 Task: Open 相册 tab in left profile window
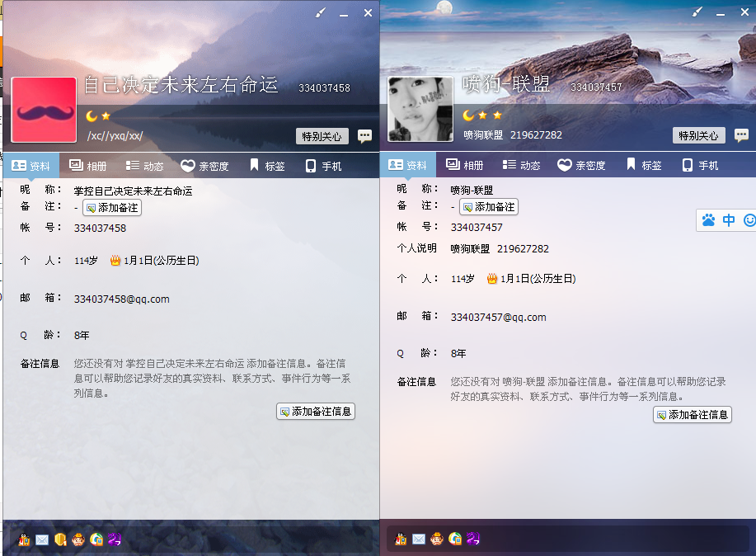tap(87, 166)
